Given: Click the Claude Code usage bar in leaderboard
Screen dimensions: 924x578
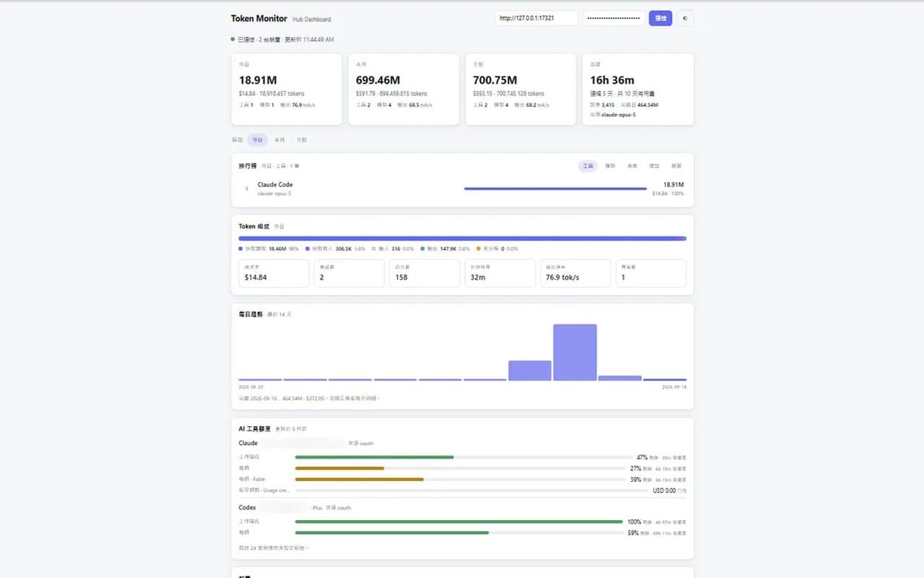Looking at the screenshot, I should (555, 189).
